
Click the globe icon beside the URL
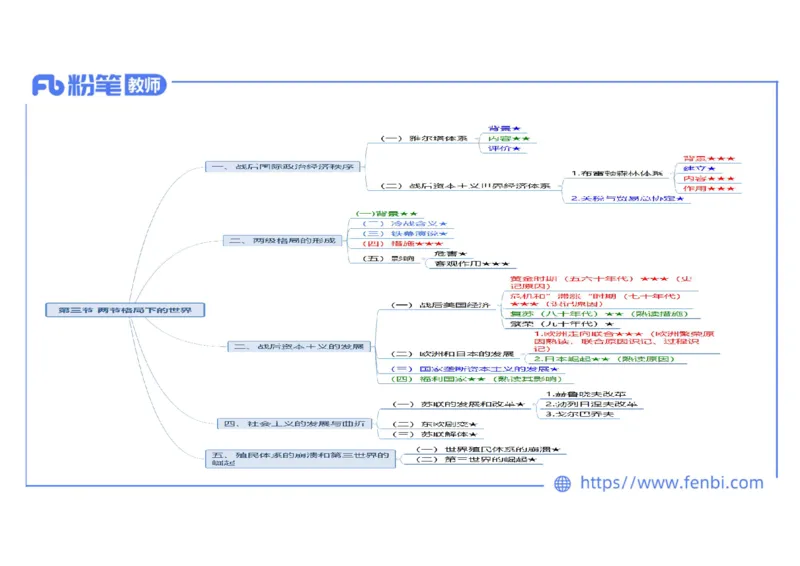point(563,483)
